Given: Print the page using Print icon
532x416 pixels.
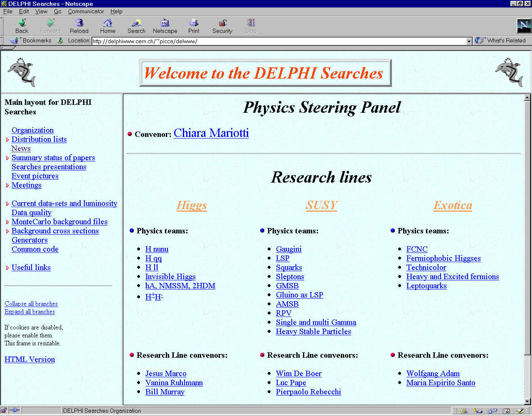Looking at the screenshot, I should [194, 23].
